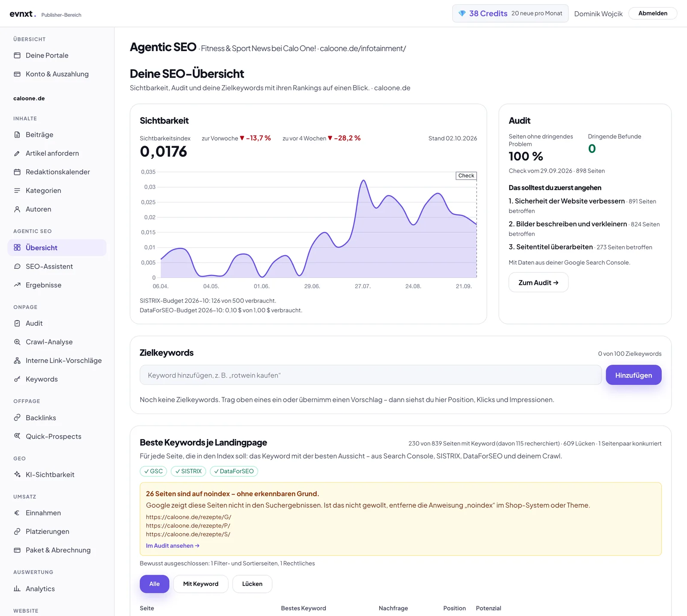Click the Crawl-Analyse magnifier icon
687x616 pixels.
tap(17, 342)
